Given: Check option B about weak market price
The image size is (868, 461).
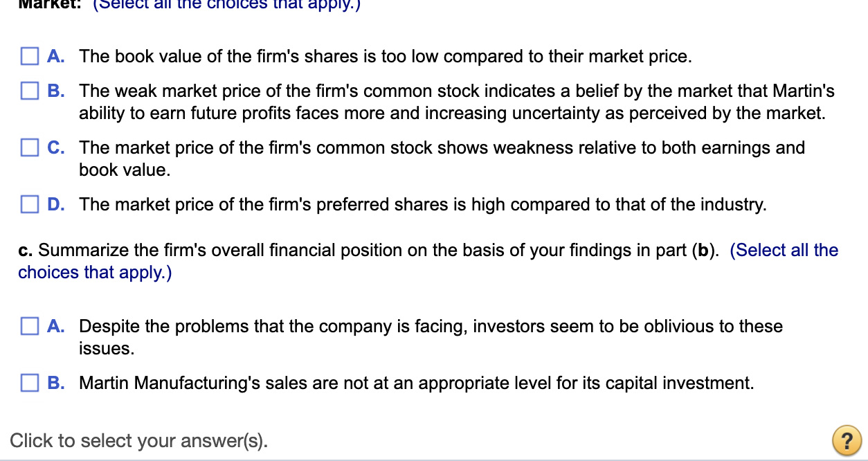Looking at the screenshot, I should (x=30, y=91).
